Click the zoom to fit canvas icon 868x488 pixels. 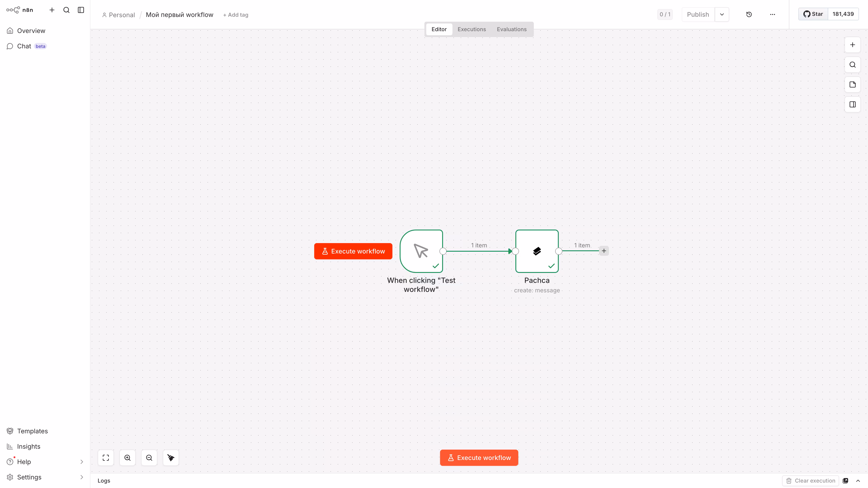pyautogui.click(x=106, y=458)
